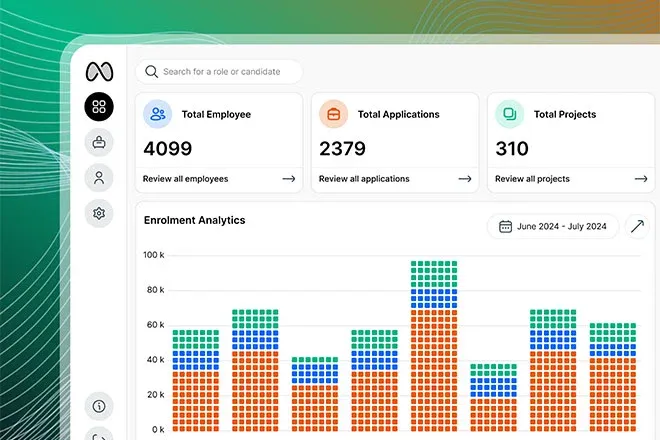The height and width of the screenshot is (440, 660).
Task: Open the briefcase jobs icon in the sidebar
Action: click(99, 142)
